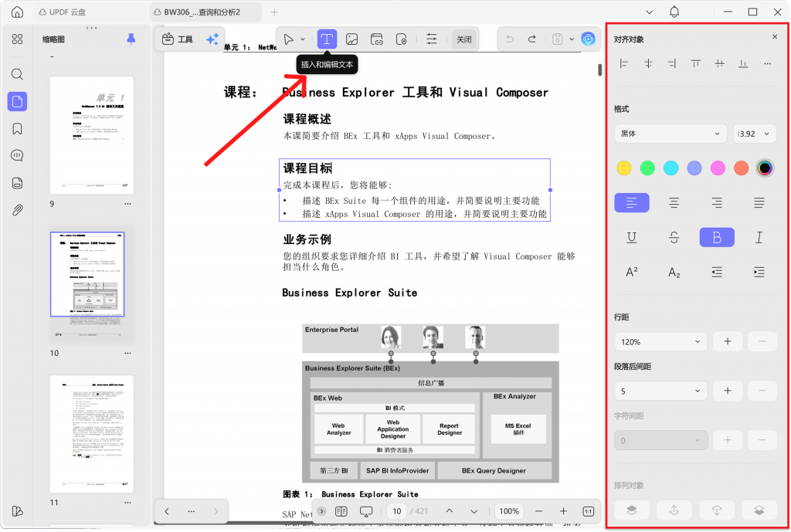Save the document with the disk icon
The image size is (791, 532).
click(558, 39)
